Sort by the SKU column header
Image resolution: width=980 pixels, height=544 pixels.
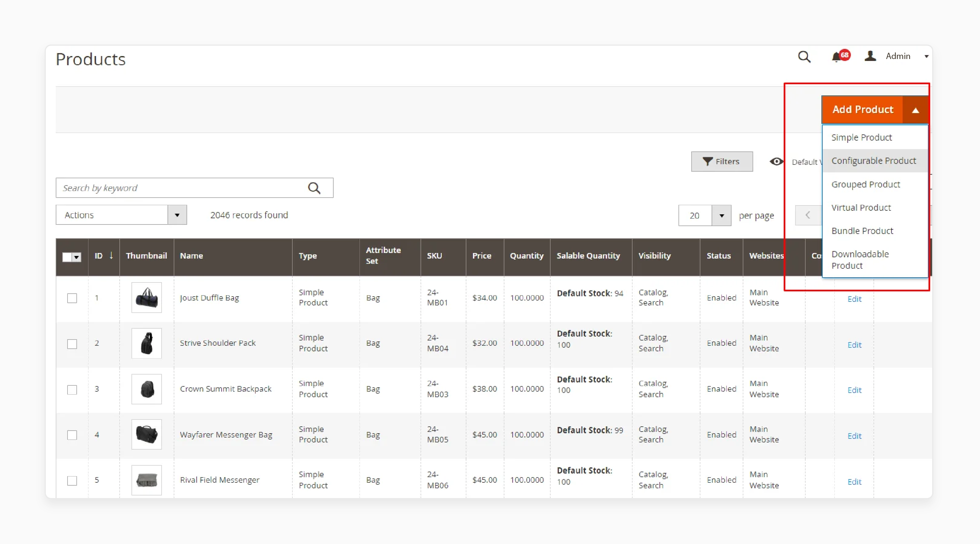443,256
